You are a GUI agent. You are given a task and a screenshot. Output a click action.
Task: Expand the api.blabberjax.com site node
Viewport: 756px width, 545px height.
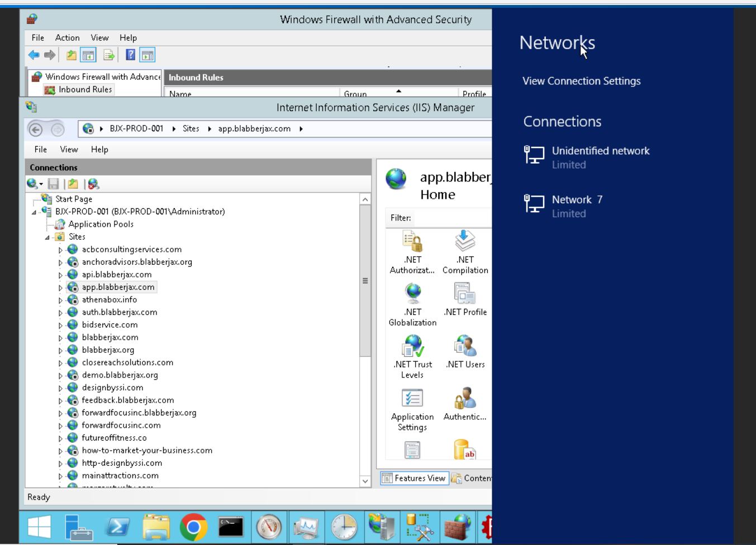[x=60, y=275]
